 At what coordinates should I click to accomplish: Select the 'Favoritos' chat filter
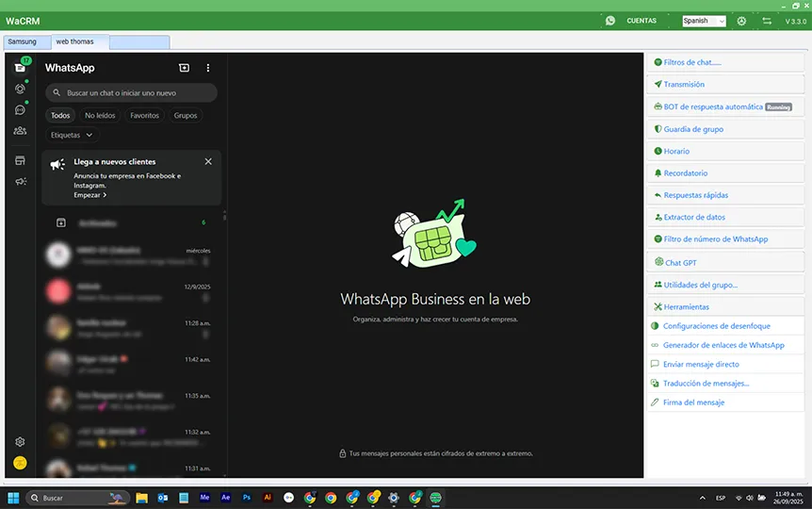click(x=144, y=116)
